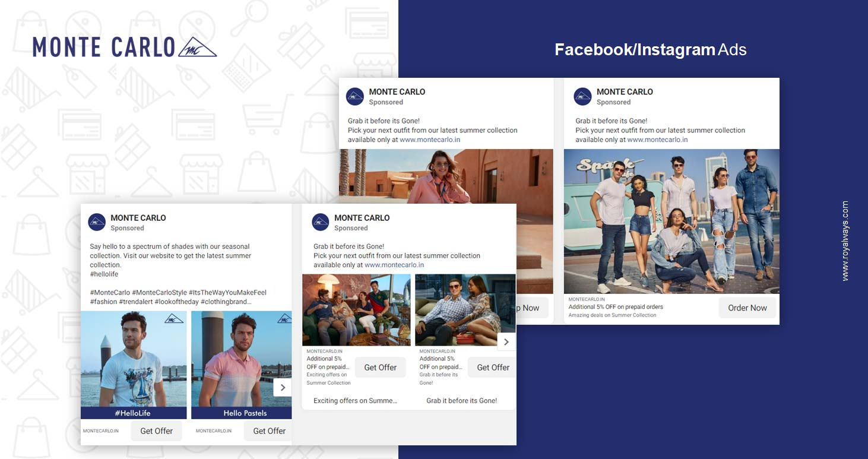Open the montecarlo.in link in the group photo ad

click(x=657, y=140)
